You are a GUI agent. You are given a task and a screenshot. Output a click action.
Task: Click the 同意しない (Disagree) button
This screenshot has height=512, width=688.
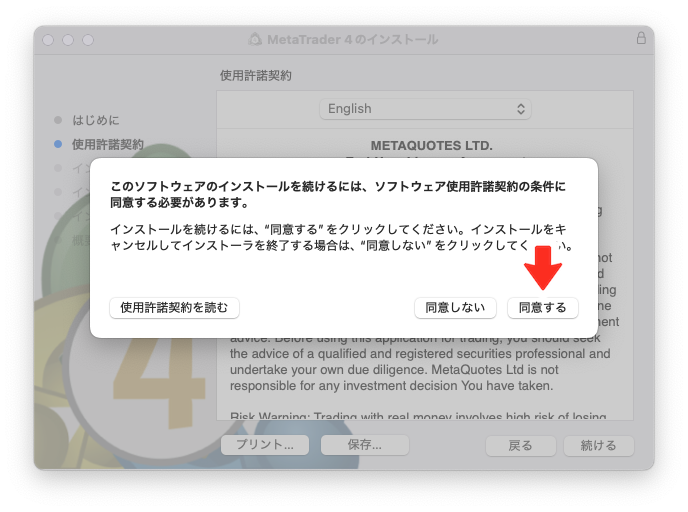tap(455, 308)
